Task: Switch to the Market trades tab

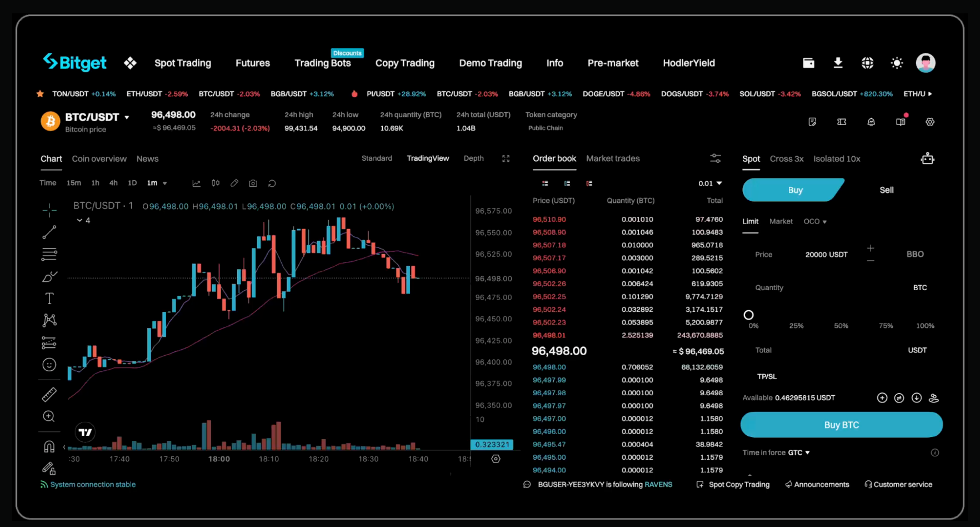Action: [x=613, y=158]
